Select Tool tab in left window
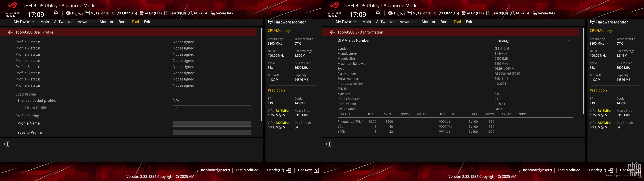This screenshot has height=181, width=644. [135, 22]
